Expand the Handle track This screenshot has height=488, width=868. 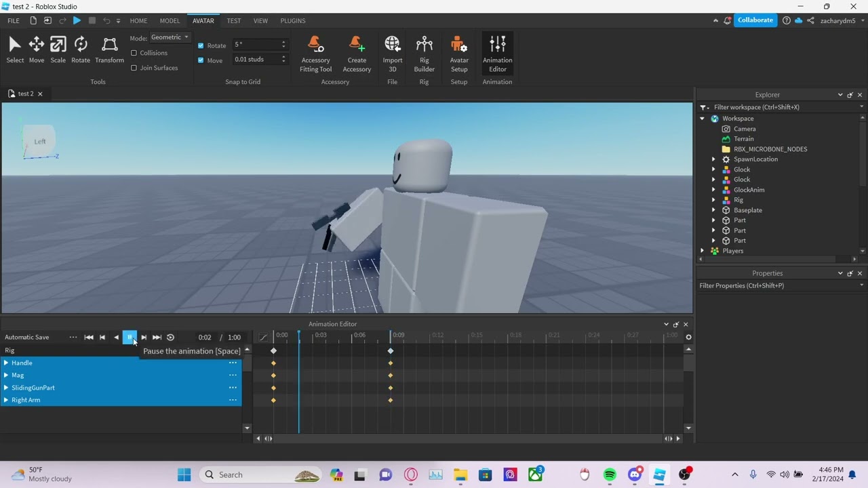6,363
